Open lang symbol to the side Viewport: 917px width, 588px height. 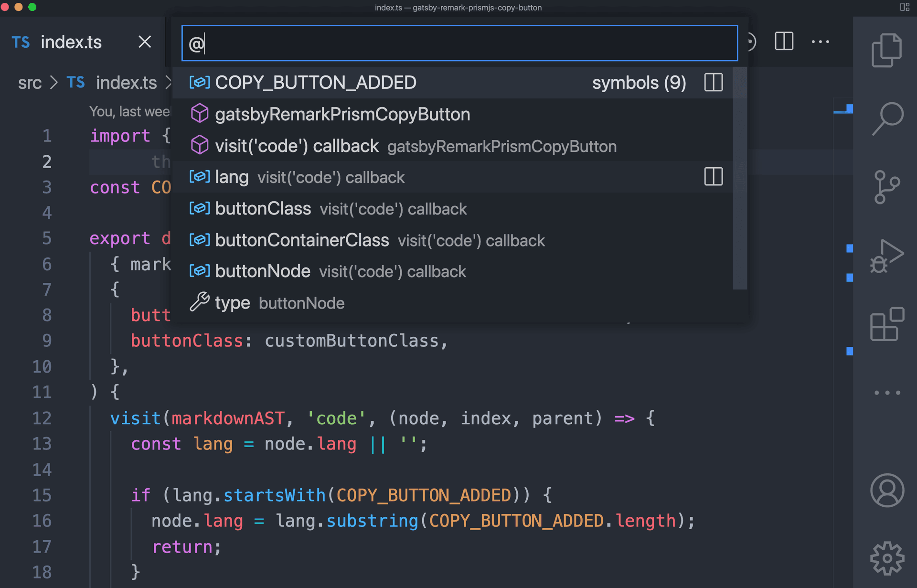[x=713, y=177]
